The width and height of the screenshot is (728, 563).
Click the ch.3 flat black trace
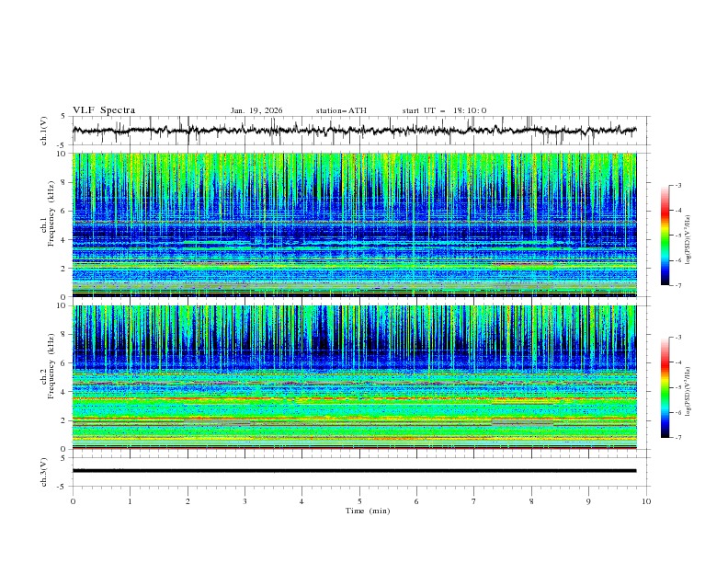coord(355,471)
